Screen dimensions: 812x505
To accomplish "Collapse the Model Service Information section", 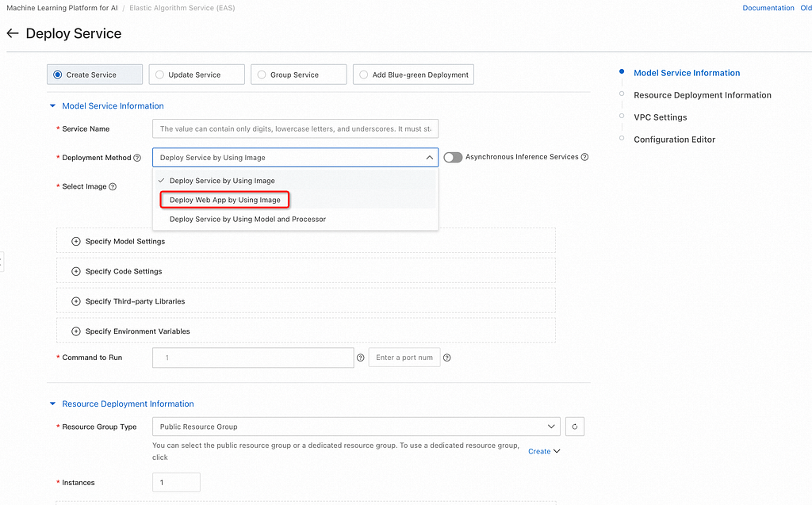I will point(52,105).
